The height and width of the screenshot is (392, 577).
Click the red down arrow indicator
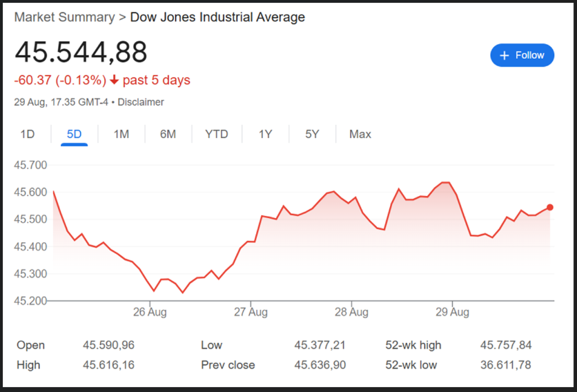pos(115,81)
